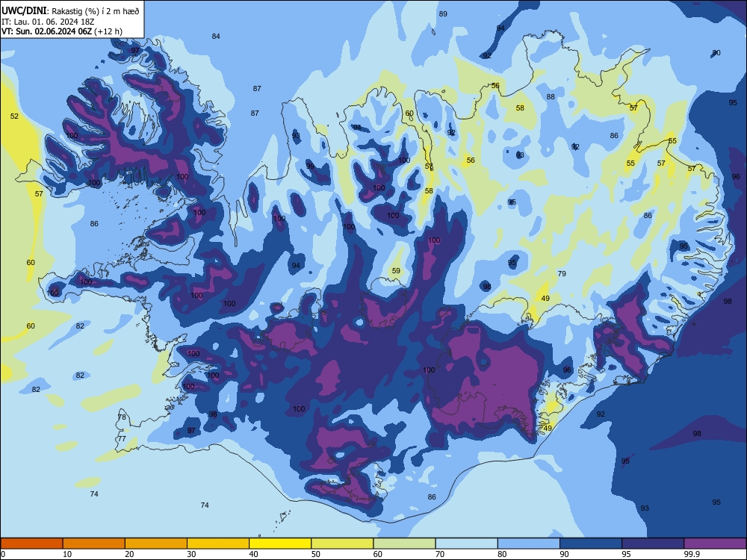This screenshot has height=560, width=747.
Task: Click the map value 52 on west edge
Action: click(x=14, y=116)
